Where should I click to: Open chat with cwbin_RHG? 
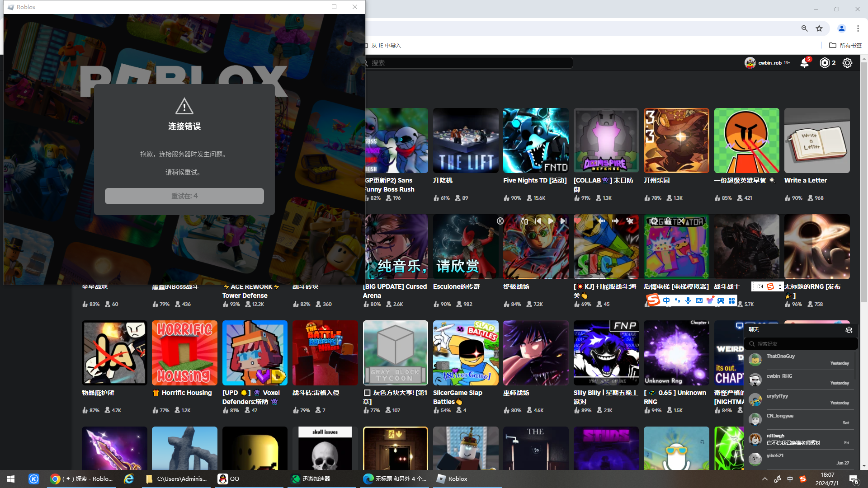[x=801, y=380]
